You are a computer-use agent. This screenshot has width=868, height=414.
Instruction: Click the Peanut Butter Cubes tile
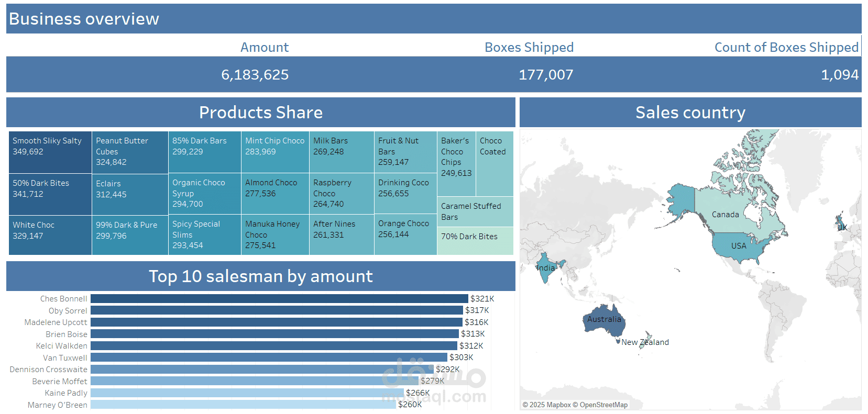(x=130, y=152)
